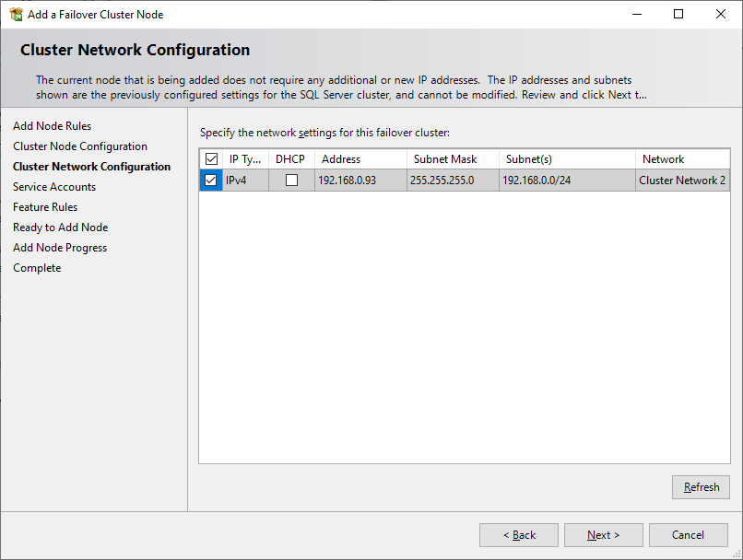Enable the DHCP checkbox for IPv4 row
This screenshot has height=560, width=743.
(x=292, y=181)
